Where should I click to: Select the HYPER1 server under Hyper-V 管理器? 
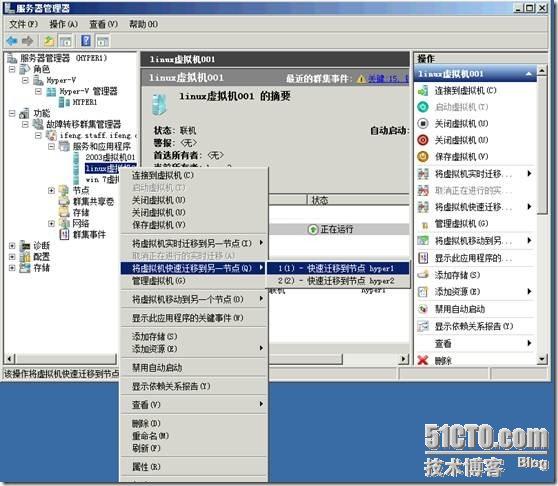85,102
